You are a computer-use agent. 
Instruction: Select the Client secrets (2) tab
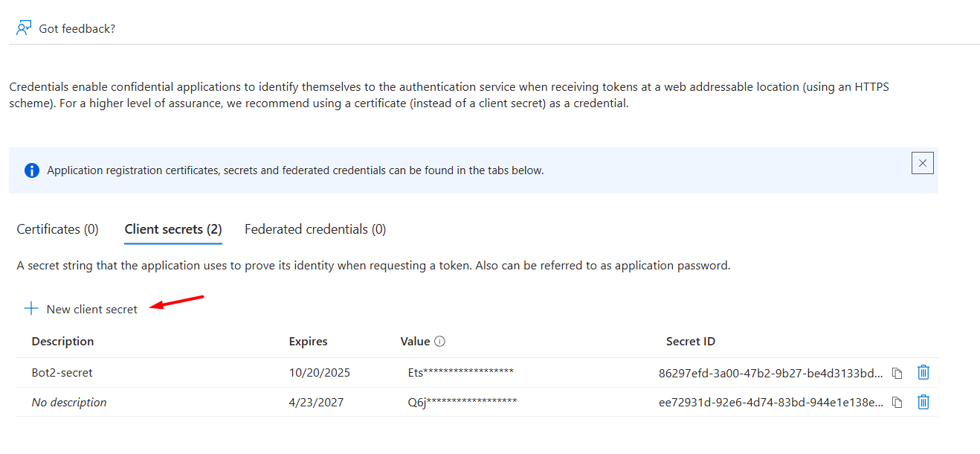173,229
